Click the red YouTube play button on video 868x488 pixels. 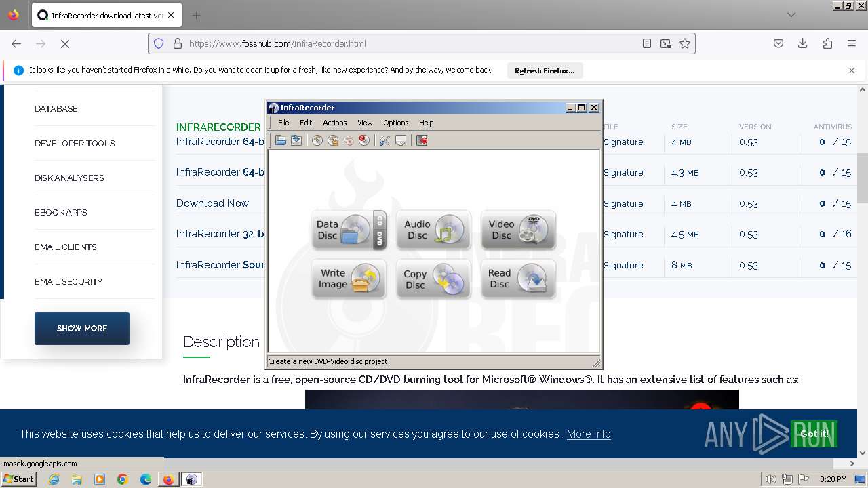tap(701, 407)
